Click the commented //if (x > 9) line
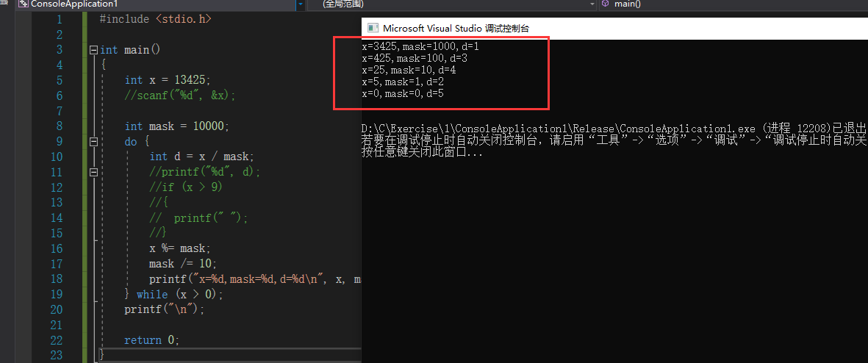The height and width of the screenshot is (363, 868). (x=186, y=187)
